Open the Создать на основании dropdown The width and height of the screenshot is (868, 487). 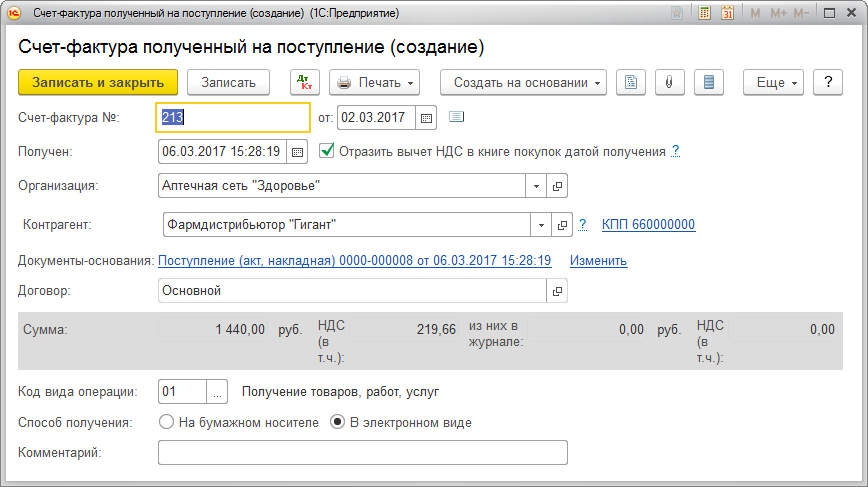coord(523,82)
